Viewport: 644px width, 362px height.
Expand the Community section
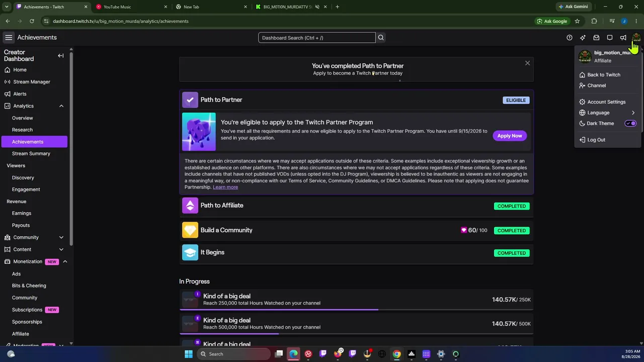[x=61, y=237]
